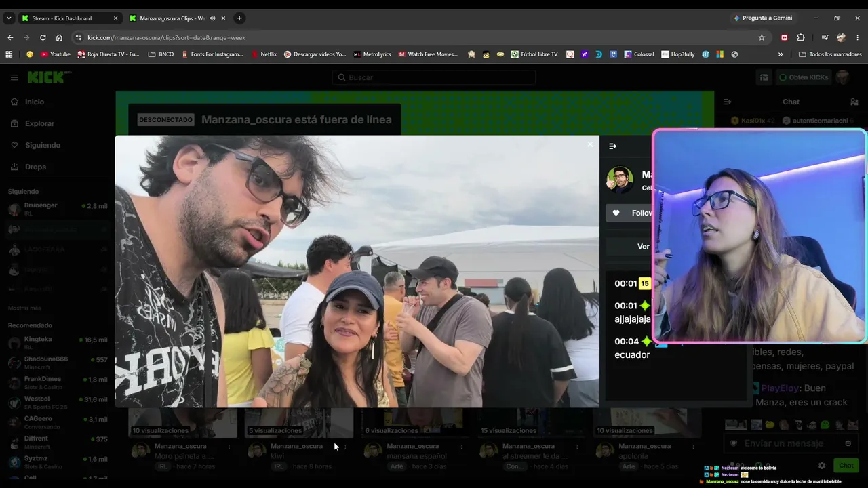Open Todos los marcadores folder
The image size is (868, 488).
click(x=829, y=54)
